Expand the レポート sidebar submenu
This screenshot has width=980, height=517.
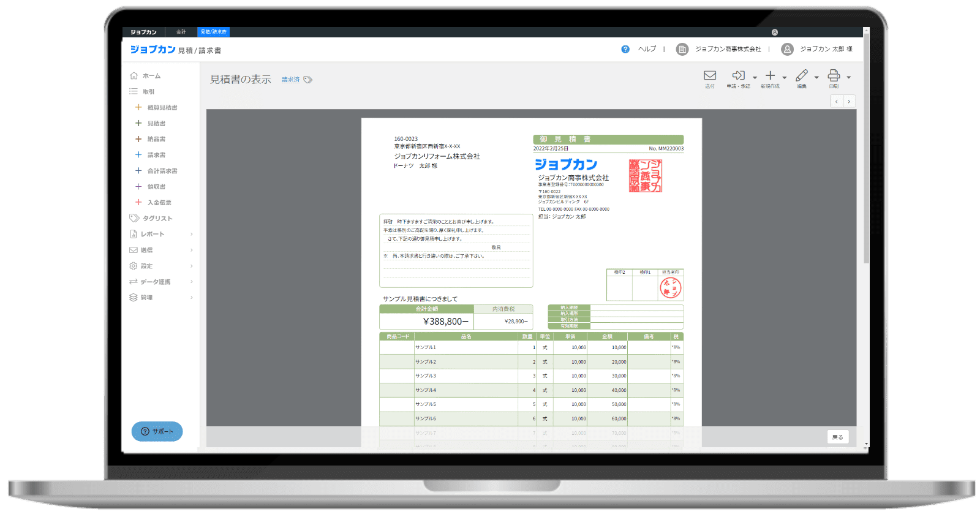click(192, 235)
